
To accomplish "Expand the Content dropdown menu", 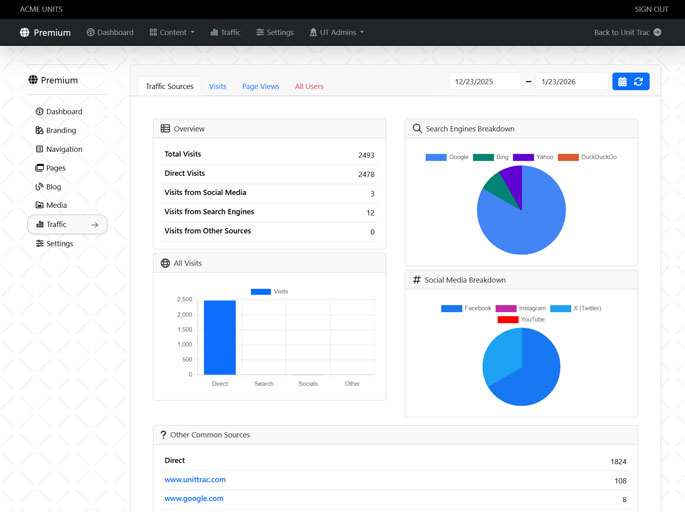I will 172,32.
